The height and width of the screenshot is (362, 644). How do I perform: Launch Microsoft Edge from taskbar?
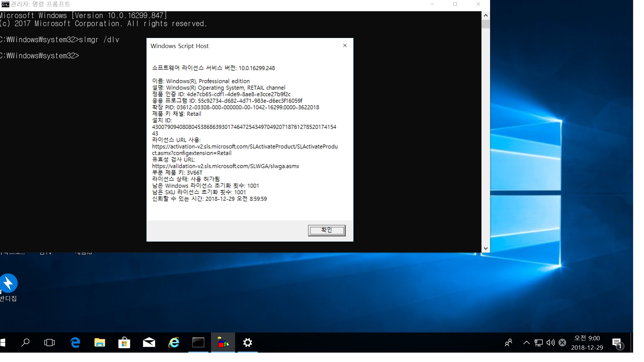pos(75,342)
